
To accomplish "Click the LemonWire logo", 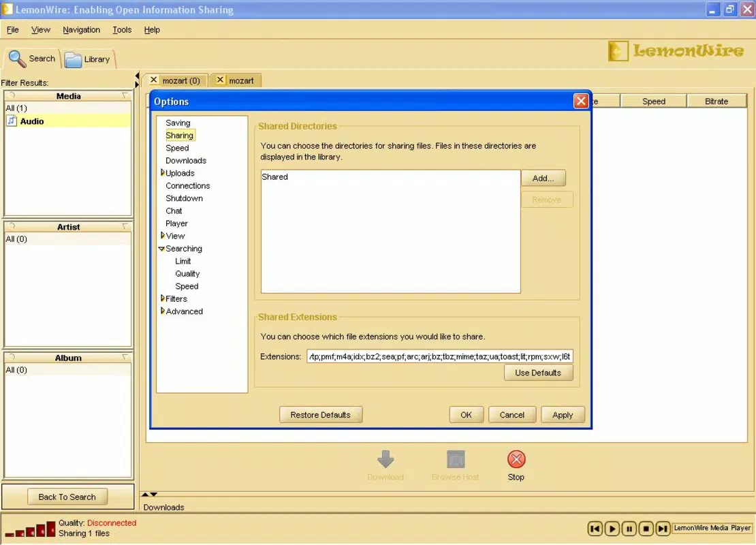I will (676, 50).
